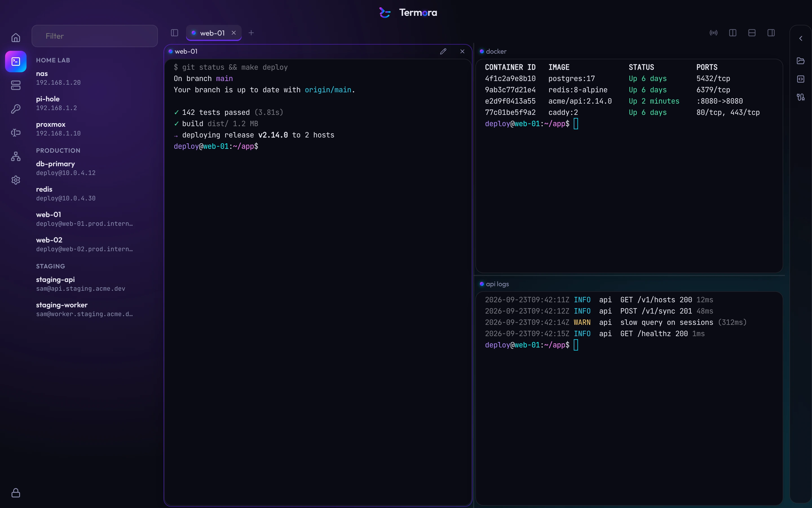Click the 'v2.14.0' release text
The height and width of the screenshot is (508, 812).
pyautogui.click(x=273, y=135)
